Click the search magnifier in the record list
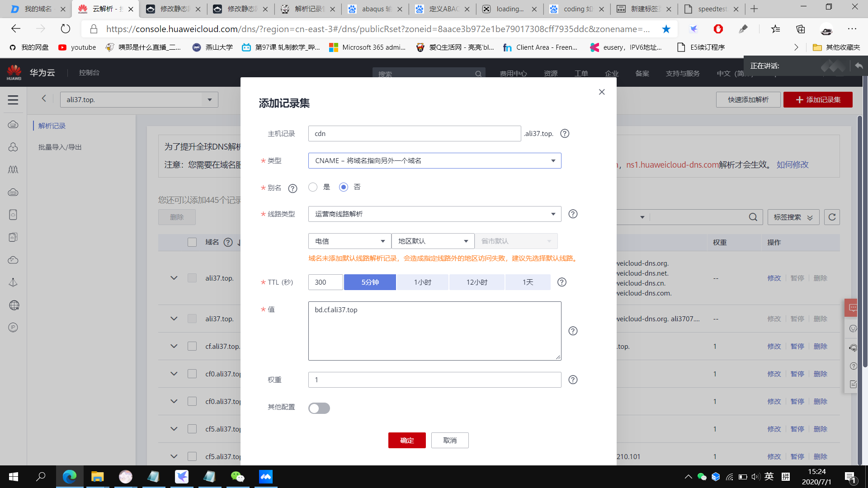 click(753, 217)
